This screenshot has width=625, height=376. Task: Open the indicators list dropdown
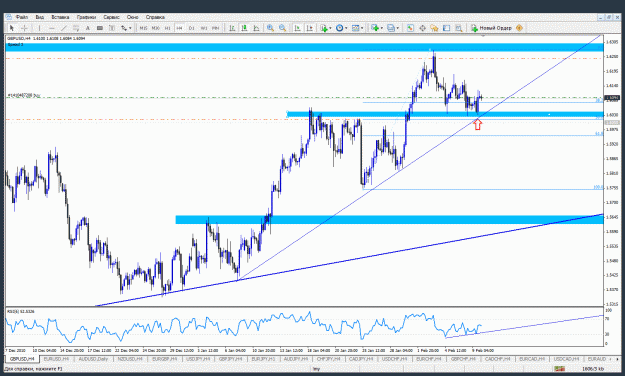(x=325, y=28)
